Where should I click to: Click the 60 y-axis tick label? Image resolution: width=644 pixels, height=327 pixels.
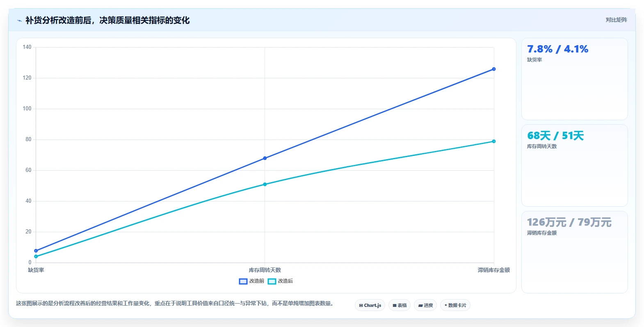coord(28,170)
